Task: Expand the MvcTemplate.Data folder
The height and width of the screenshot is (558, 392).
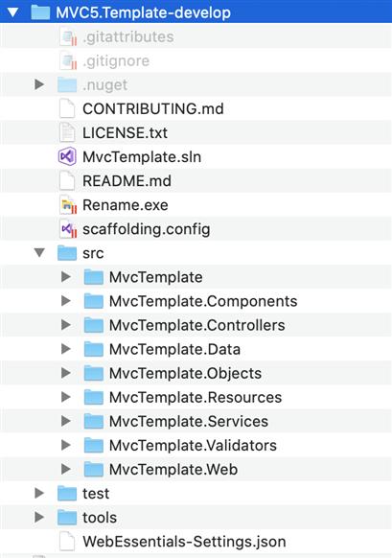Action: coord(66,349)
